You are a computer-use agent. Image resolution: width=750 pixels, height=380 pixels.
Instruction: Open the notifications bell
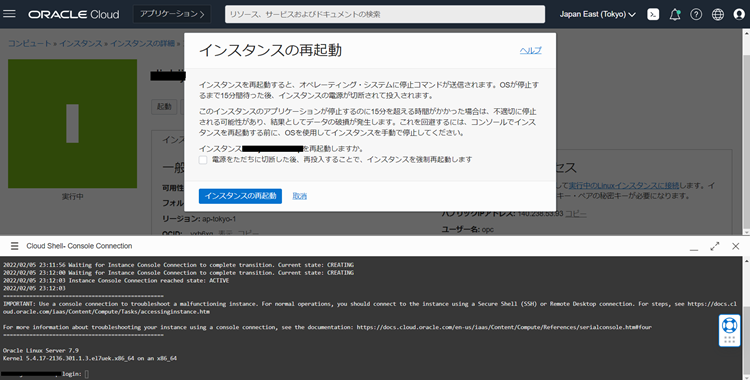click(x=675, y=14)
